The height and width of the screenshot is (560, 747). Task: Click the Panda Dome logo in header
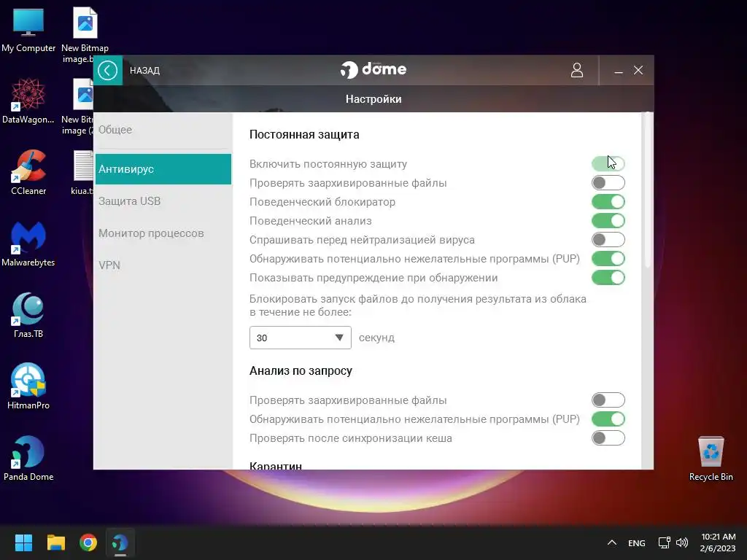[373, 69]
